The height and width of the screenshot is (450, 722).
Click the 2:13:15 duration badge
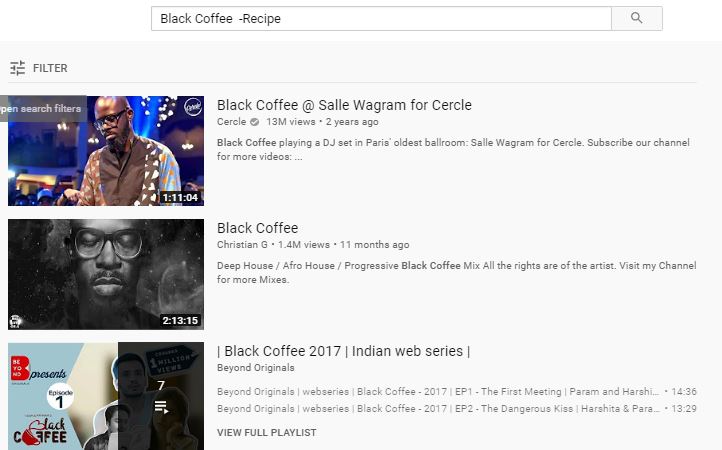[180, 321]
